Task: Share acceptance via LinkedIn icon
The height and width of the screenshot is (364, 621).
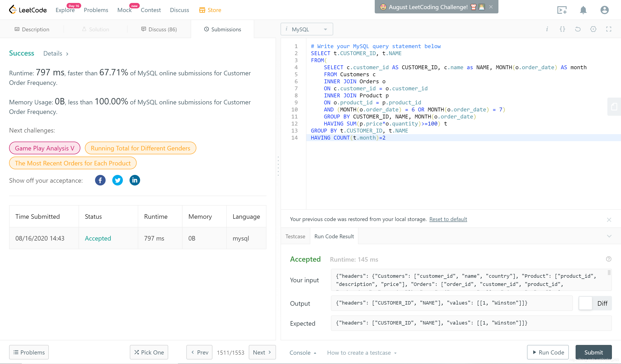Action: tap(135, 180)
